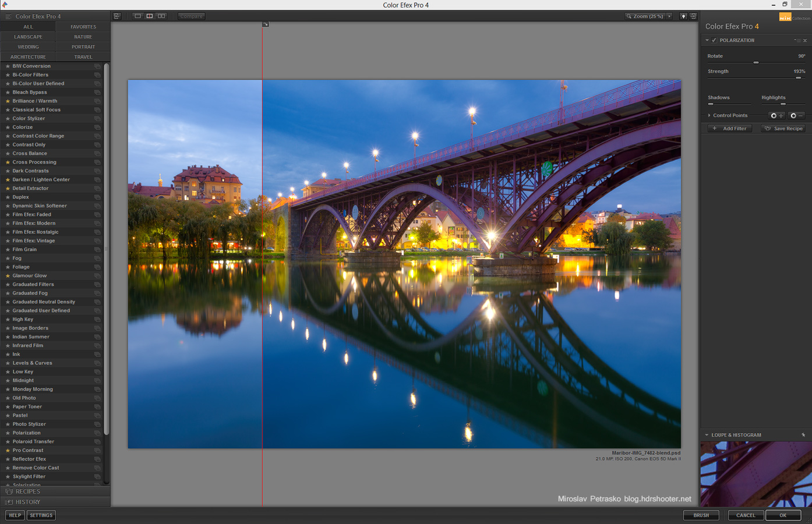Collapse the Loupe & Histogram panel
This screenshot has height=524, width=812.
[707, 435]
